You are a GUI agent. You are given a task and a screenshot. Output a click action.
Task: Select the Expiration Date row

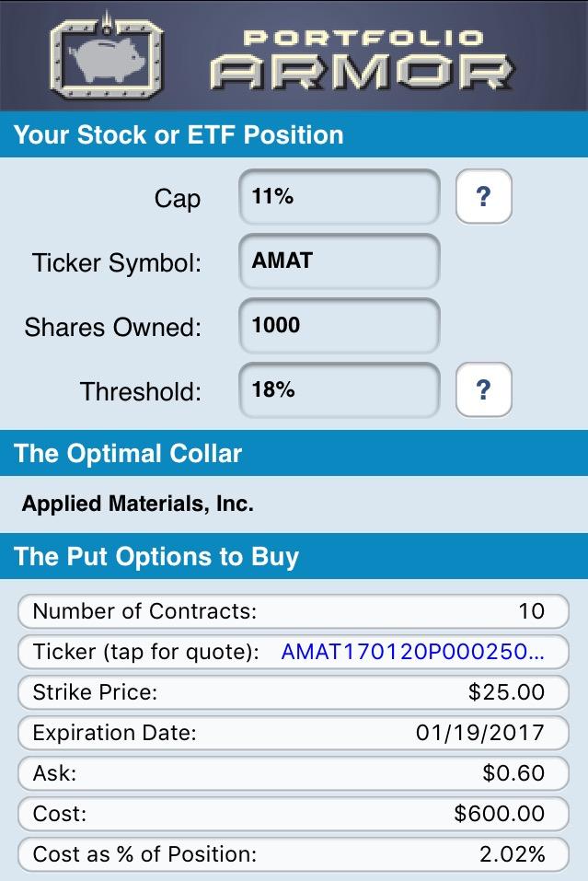point(294,733)
